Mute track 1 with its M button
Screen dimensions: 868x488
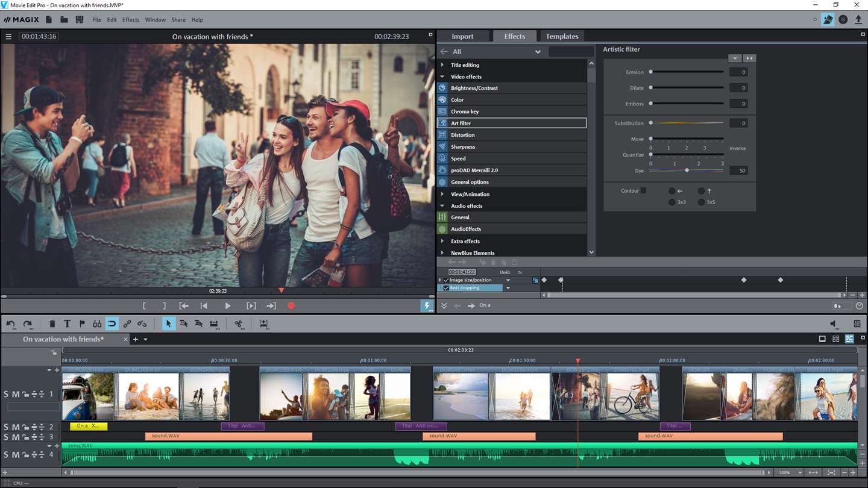tap(16, 394)
